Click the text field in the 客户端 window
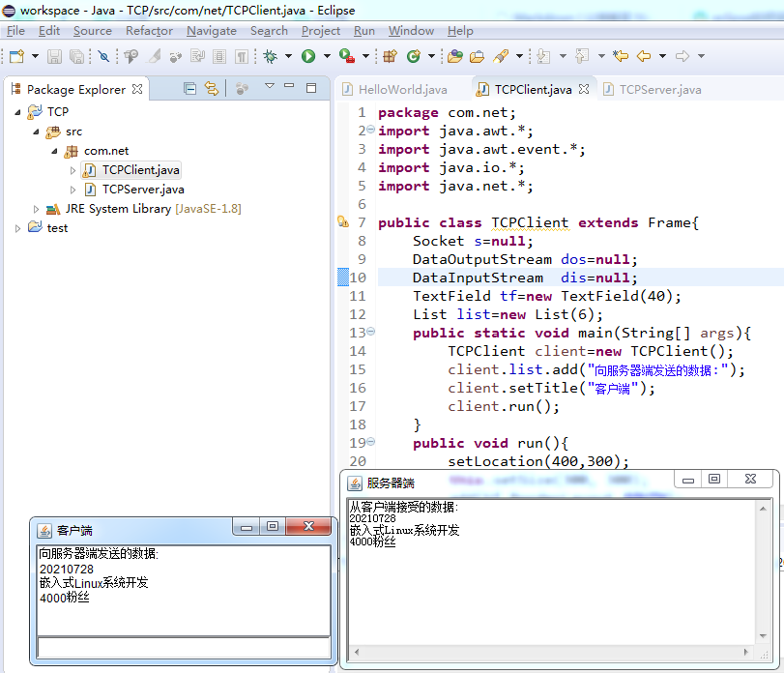Image resolution: width=784 pixels, height=673 pixels. point(183,647)
